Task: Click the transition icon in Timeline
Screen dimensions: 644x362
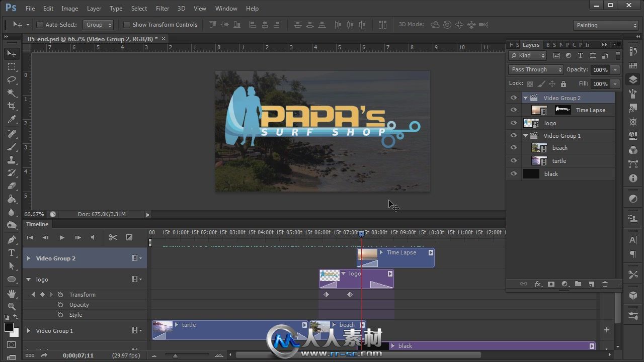Action: point(129,237)
